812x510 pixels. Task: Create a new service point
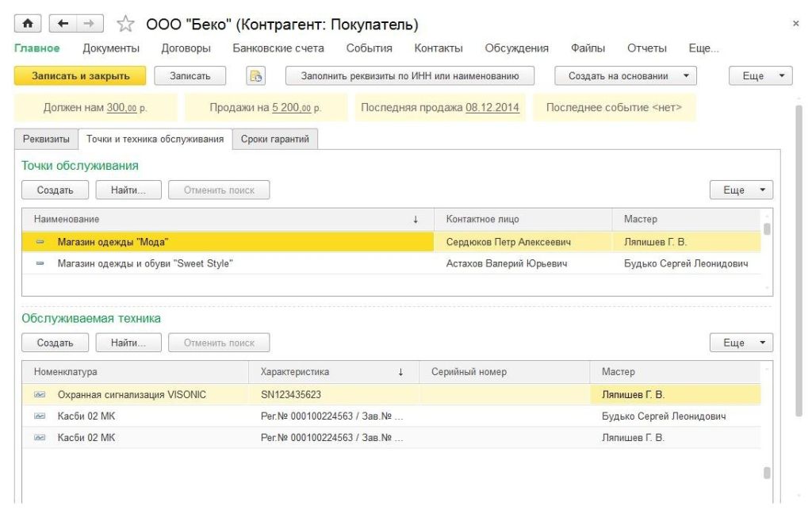[x=55, y=190]
